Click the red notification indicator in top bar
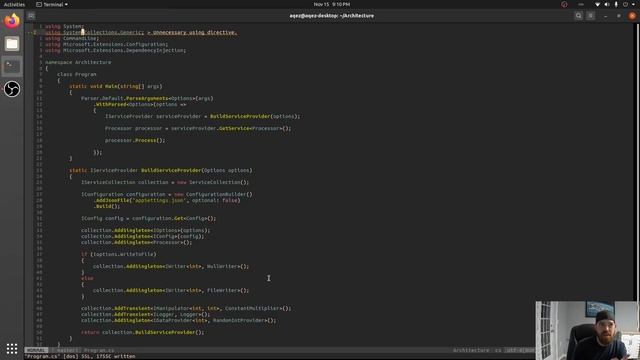640x360 pixels. [564, 4]
